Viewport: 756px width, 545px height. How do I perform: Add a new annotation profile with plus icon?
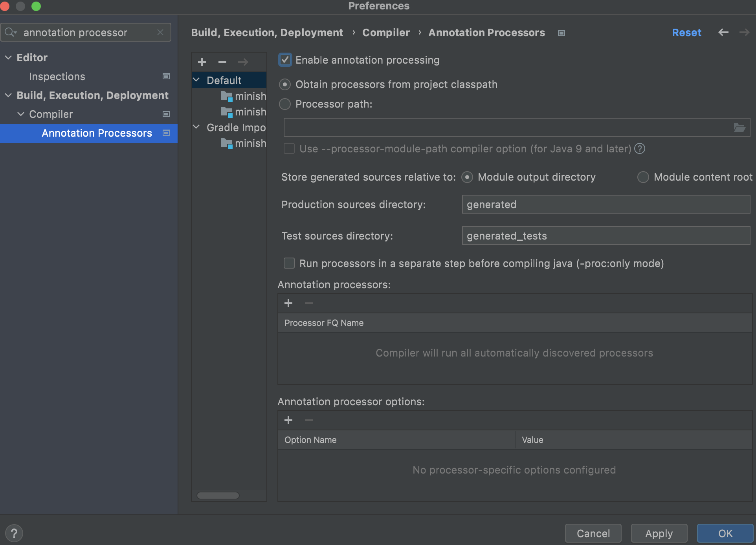coord(202,62)
